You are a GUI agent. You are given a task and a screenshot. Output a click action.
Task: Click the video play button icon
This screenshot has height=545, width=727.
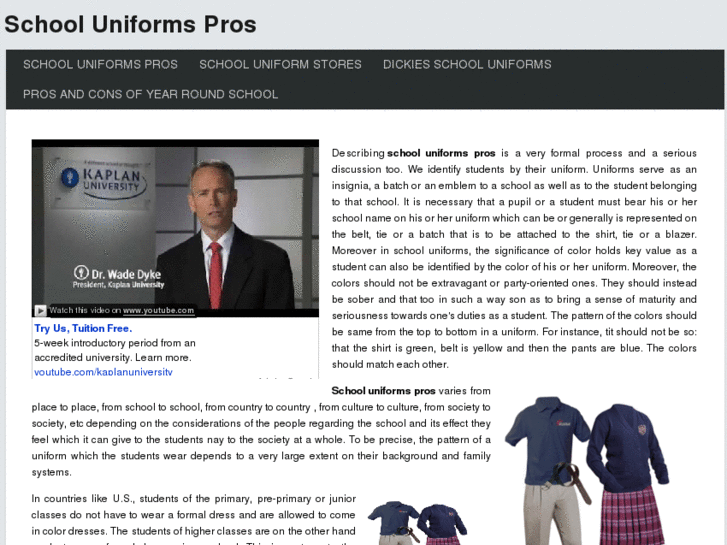(40, 310)
